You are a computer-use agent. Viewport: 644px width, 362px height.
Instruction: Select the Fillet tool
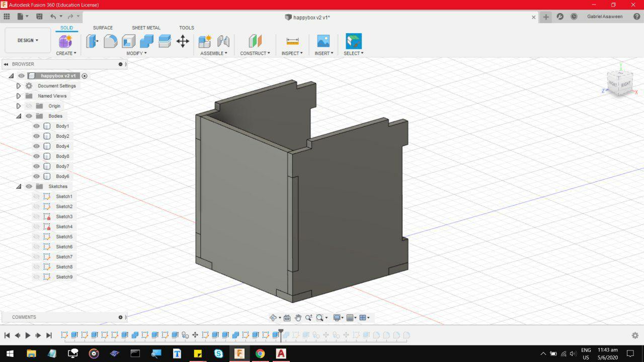110,41
